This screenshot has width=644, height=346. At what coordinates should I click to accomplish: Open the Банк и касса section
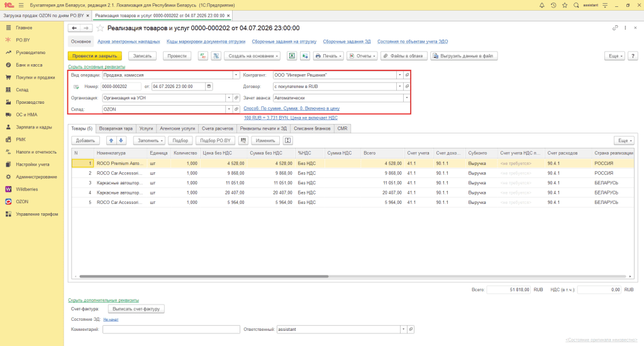click(29, 65)
